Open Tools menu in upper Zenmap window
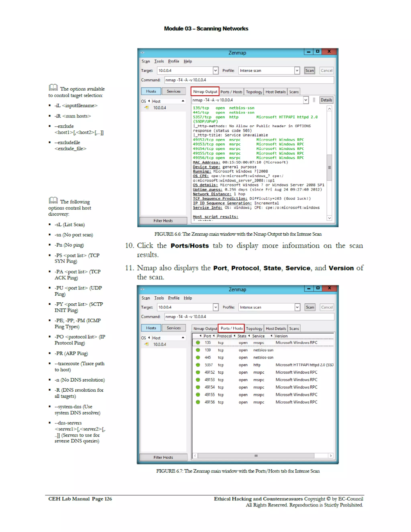The image size is (411, 532). coord(159,61)
